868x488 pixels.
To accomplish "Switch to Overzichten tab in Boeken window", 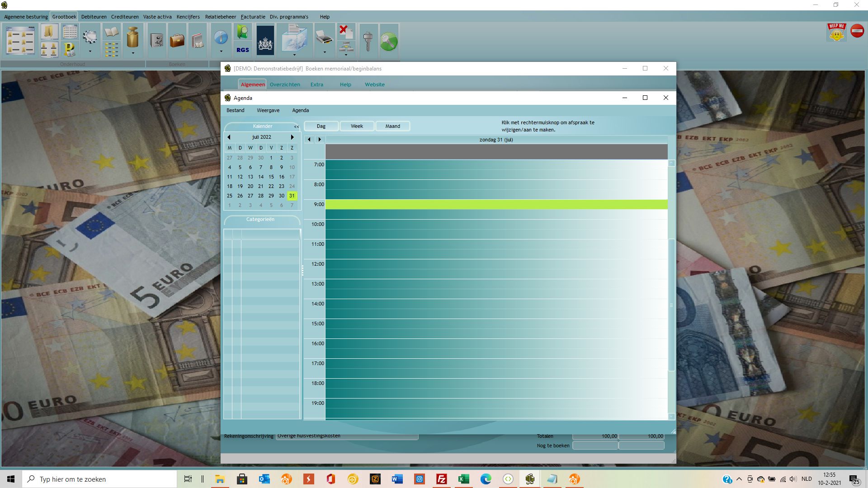I will coord(285,84).
